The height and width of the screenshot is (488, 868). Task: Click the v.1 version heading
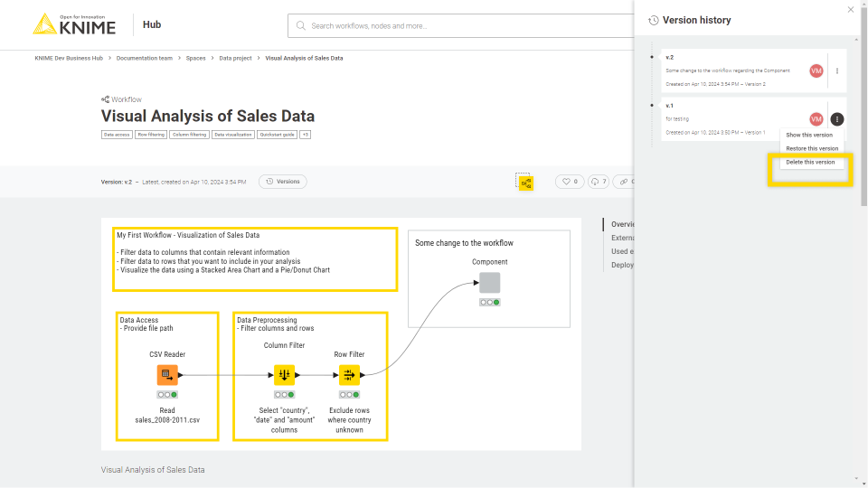point(669,105)
